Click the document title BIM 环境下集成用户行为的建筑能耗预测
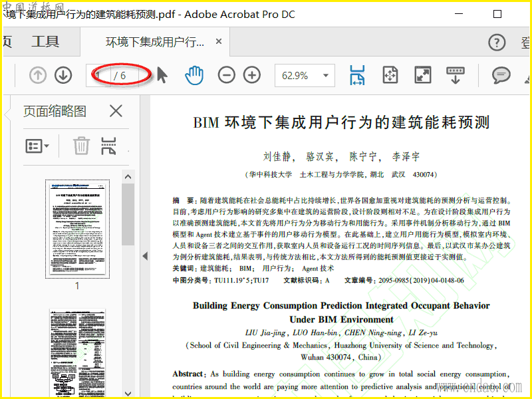Image resolution: width=532 pixels, height=399 pixels. [x=341, y=122]
